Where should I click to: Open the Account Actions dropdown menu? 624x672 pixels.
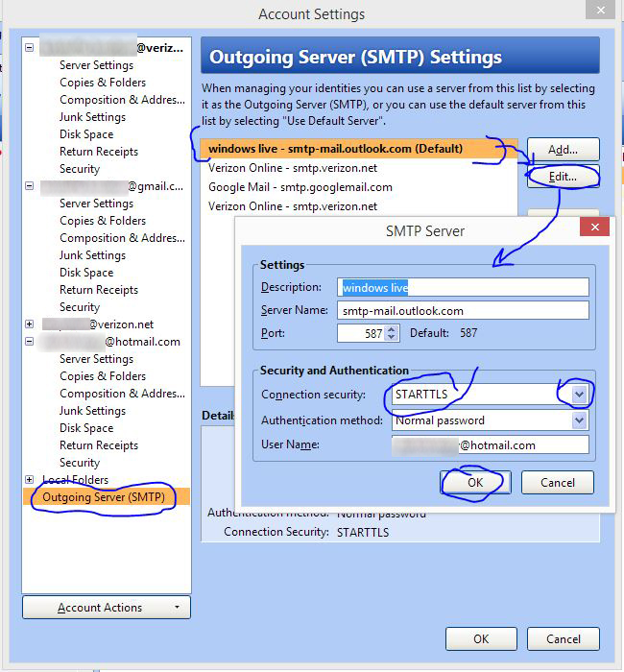tap(107, 608)
